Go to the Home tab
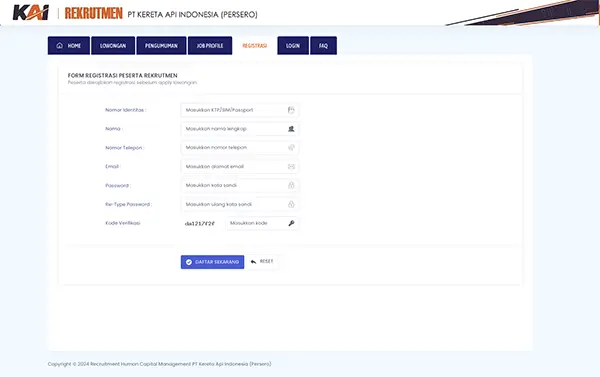The width and height of the screenshot is (600, 377). [69, 46]
